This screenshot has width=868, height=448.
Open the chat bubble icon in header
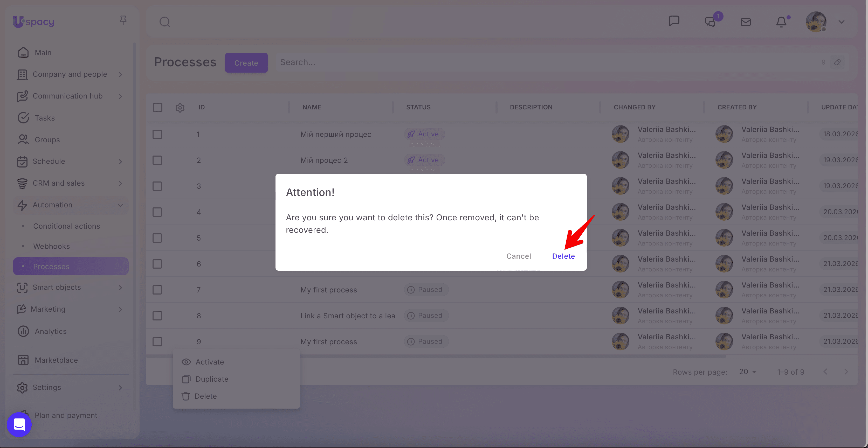coord(674,21)
